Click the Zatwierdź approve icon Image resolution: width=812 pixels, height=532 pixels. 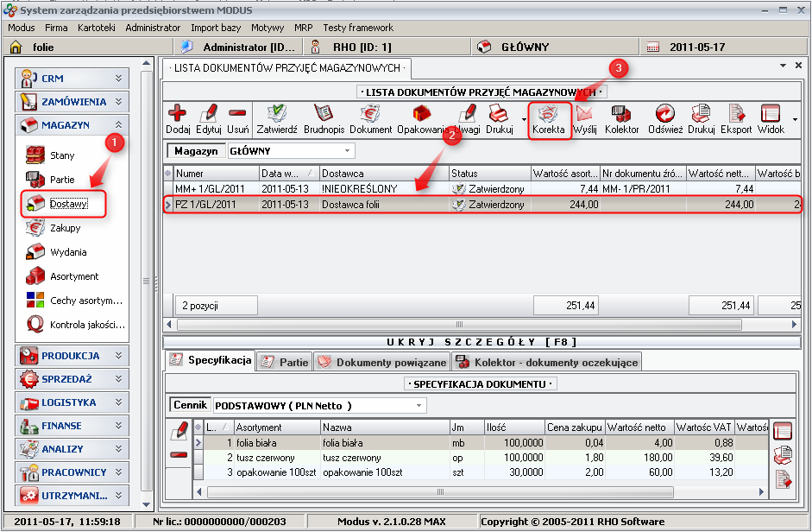[x=277, y=113]
